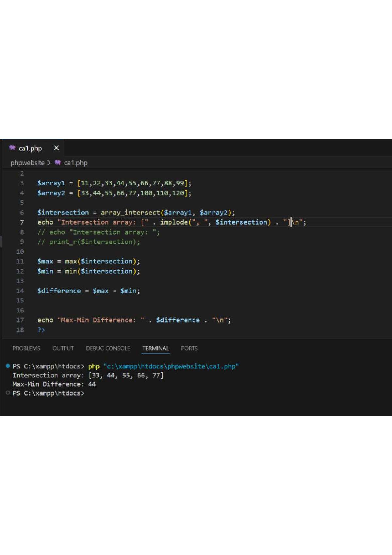Click the hollow circle beside last terminal prompt
The height and width of the screenshot is (555, 392).
(x=8, y=393)
